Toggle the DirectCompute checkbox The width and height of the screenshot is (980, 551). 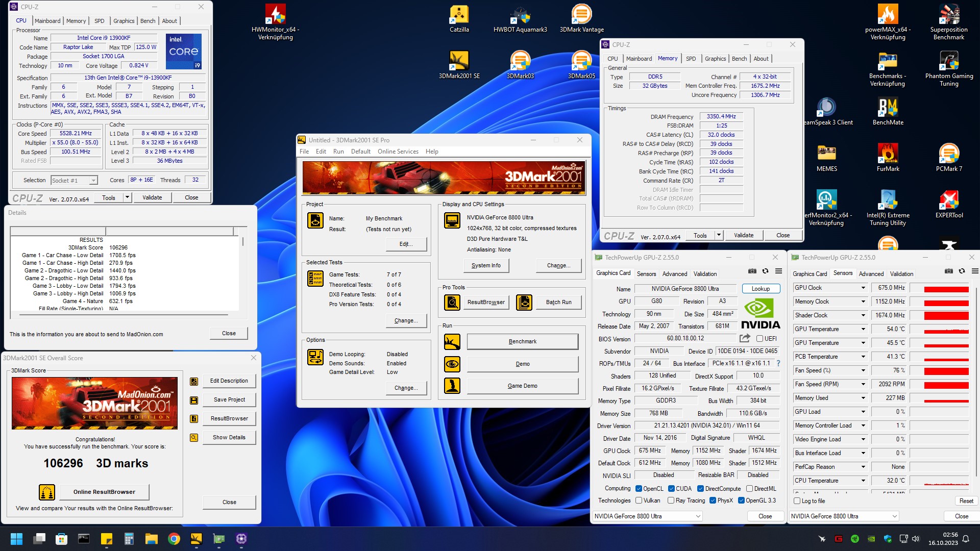700,489
